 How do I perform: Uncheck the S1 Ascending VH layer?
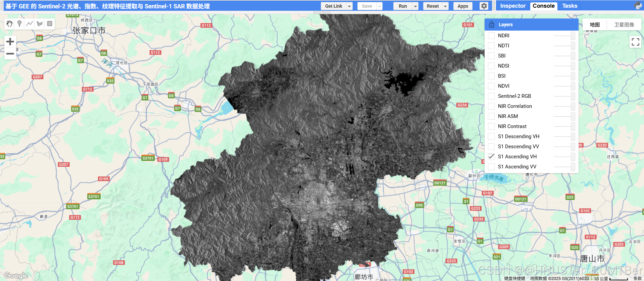coord(491,157)
